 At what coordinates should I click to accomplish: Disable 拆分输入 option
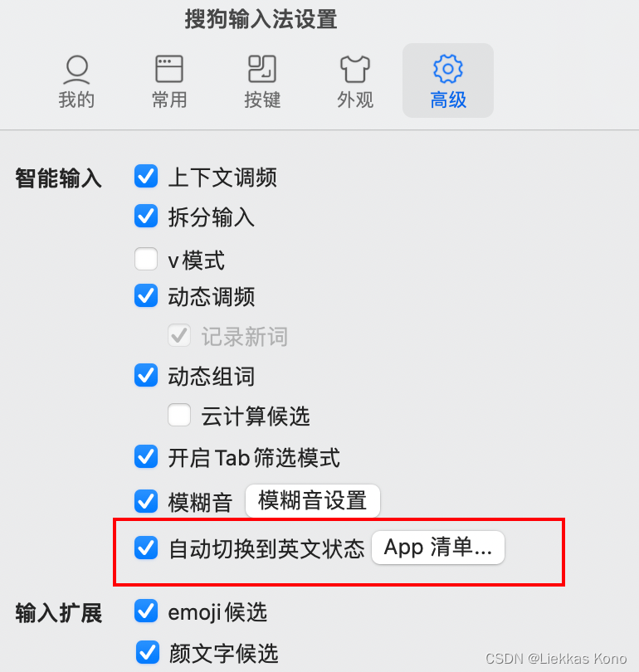146,216
